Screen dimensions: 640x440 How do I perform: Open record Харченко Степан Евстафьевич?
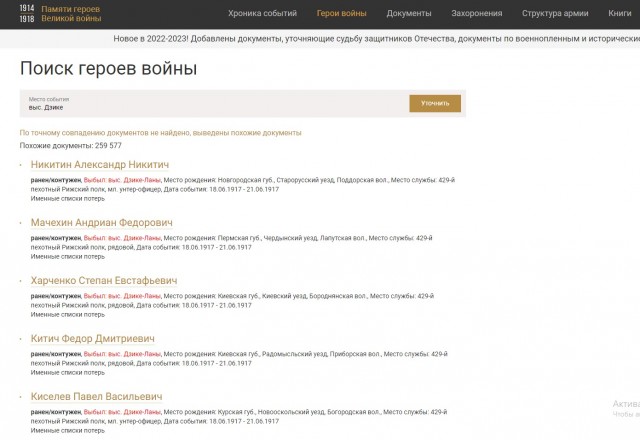tap(104, 280)
